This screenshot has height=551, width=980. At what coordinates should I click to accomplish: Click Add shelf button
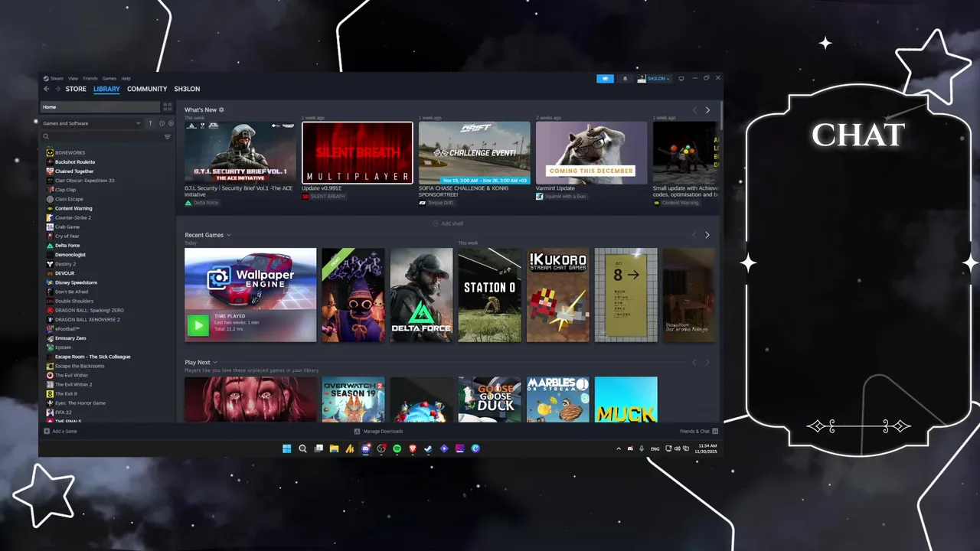(448, 223)
